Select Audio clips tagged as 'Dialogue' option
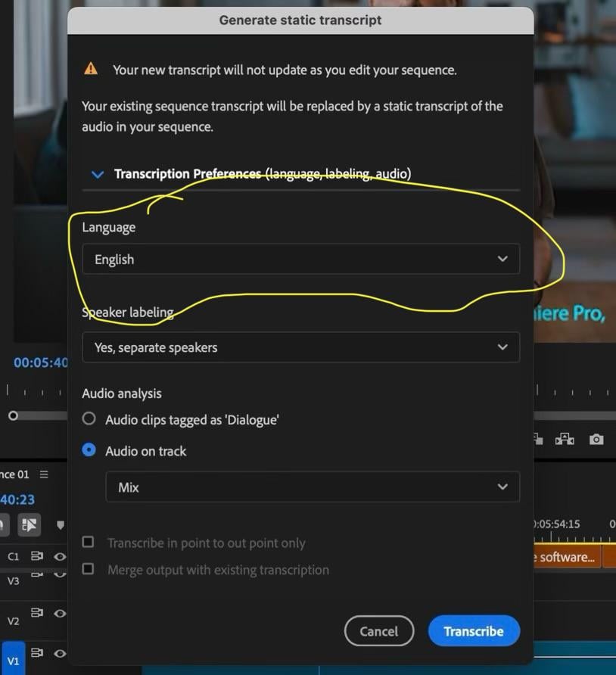Screen dimensions: 616x675 pyautogui.click(x=89, y=418)
